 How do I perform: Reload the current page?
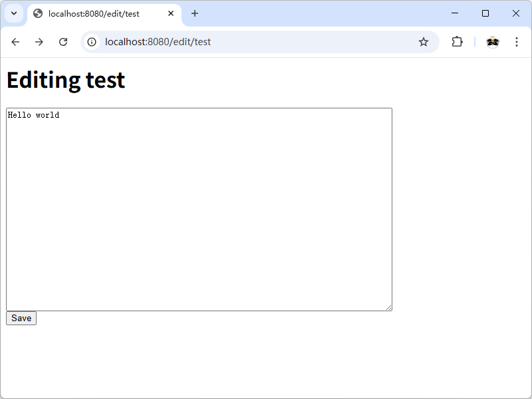pyautogui.click(x=63, y=42)
